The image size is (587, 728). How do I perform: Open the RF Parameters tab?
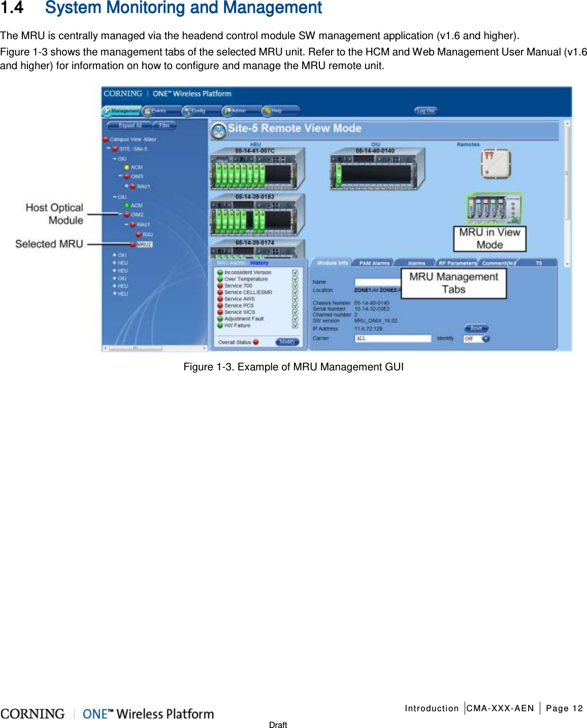458,263
